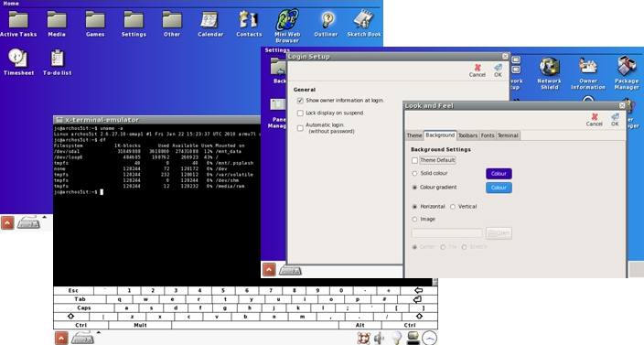Open the speaker volume tray icon
The width and height of the screenshot is (644, 345).
[379, 338]
